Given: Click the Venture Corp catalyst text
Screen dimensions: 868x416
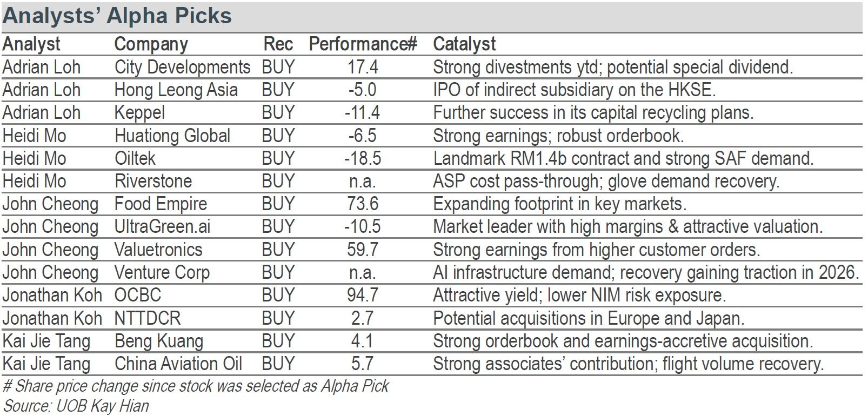Looking at the screenshot, I should 646,272.
